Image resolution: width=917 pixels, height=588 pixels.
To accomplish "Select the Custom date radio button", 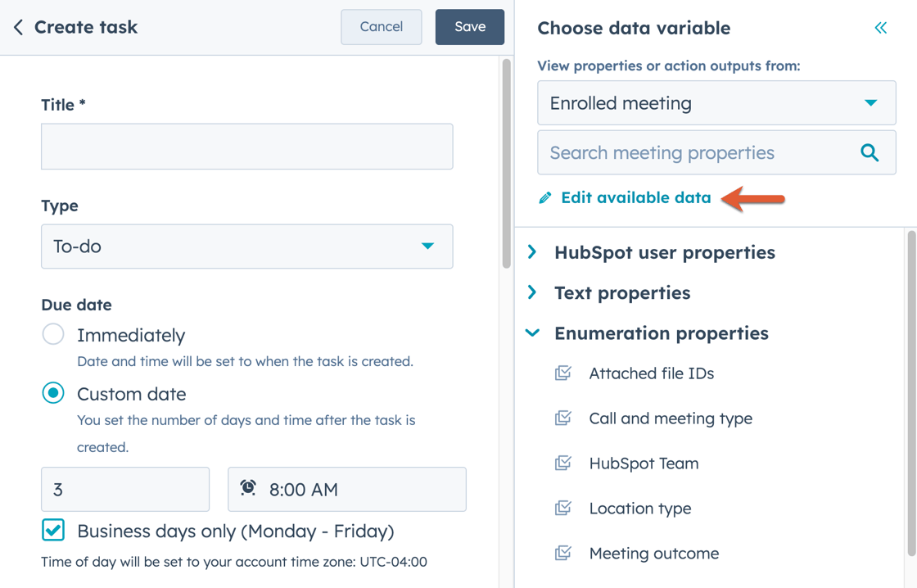I will pyautogui.click(x=52, y=393).
